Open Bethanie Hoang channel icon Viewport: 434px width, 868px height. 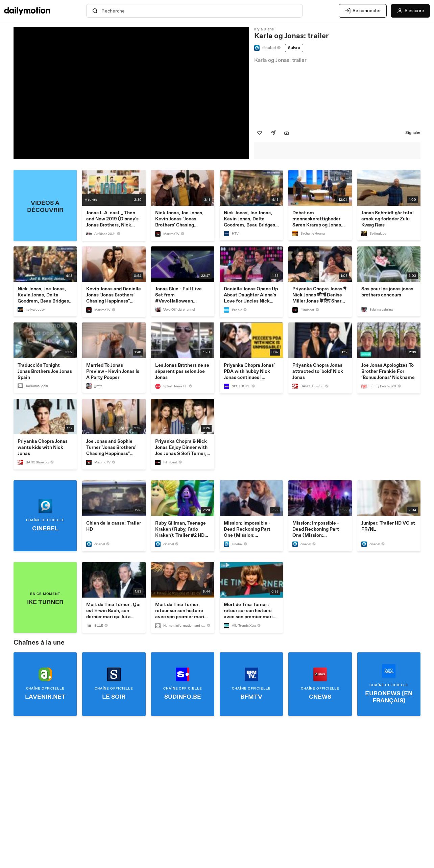point(295,234)
